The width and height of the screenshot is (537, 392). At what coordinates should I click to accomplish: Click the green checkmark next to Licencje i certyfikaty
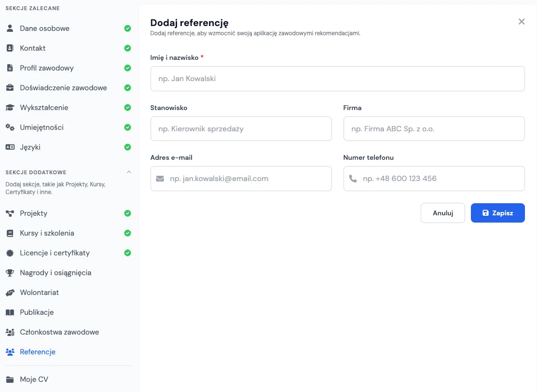[127, 253]
